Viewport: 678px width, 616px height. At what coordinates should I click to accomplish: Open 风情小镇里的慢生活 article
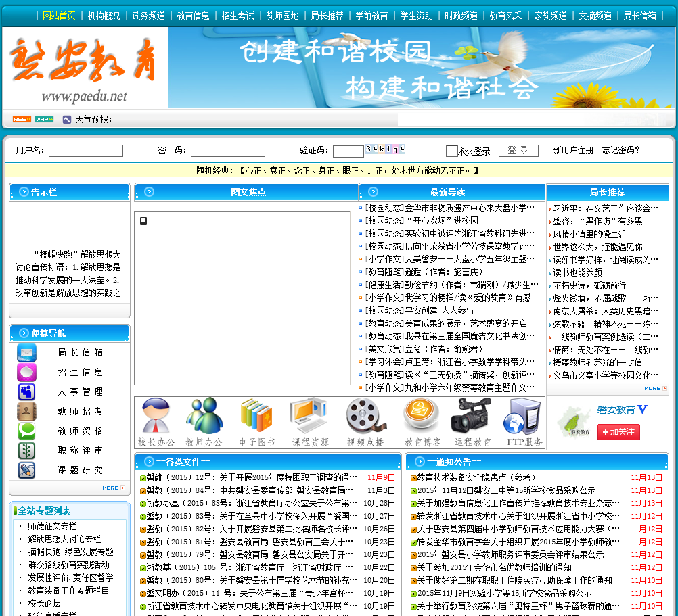(x=589, y=234)
